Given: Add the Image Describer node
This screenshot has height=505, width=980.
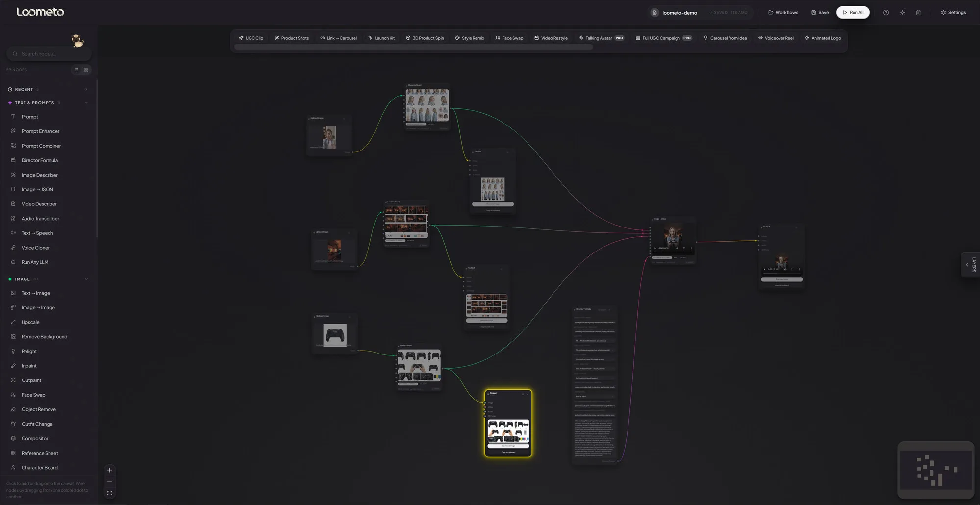Looking at the screenshot, I should 48,175.
